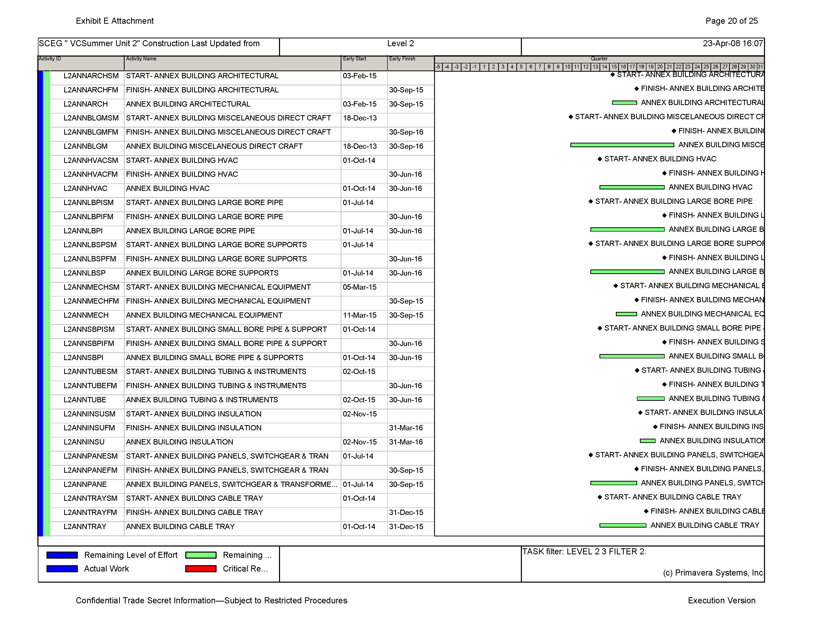Select the L2ANNARCHFM activity ID cell

[91, 90]
